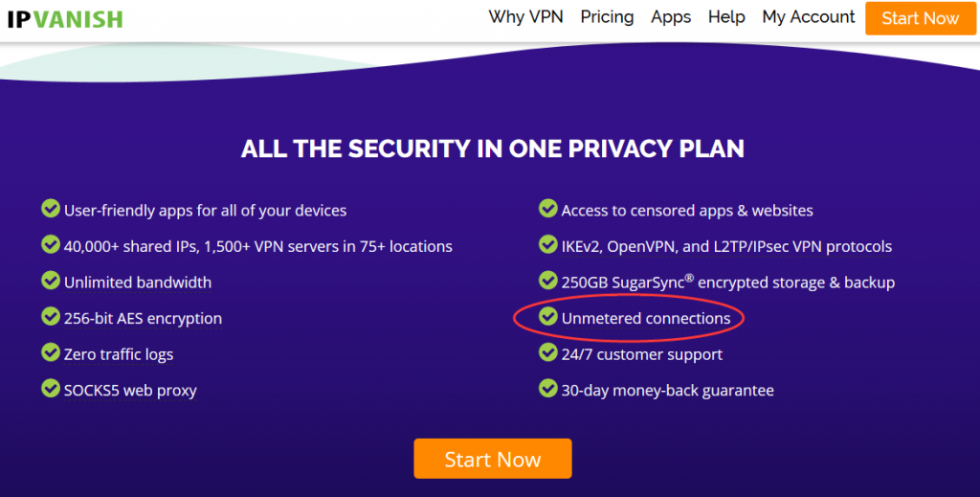Open the Apps navigation item
980x497 pixels.
pos(671,17)
